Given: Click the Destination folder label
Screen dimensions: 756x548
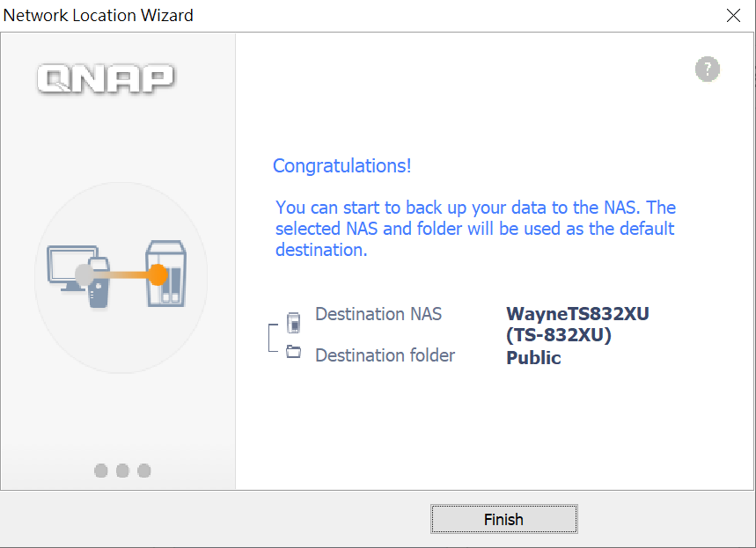Looking at the screenshot, I should click(x=385, y=355).
